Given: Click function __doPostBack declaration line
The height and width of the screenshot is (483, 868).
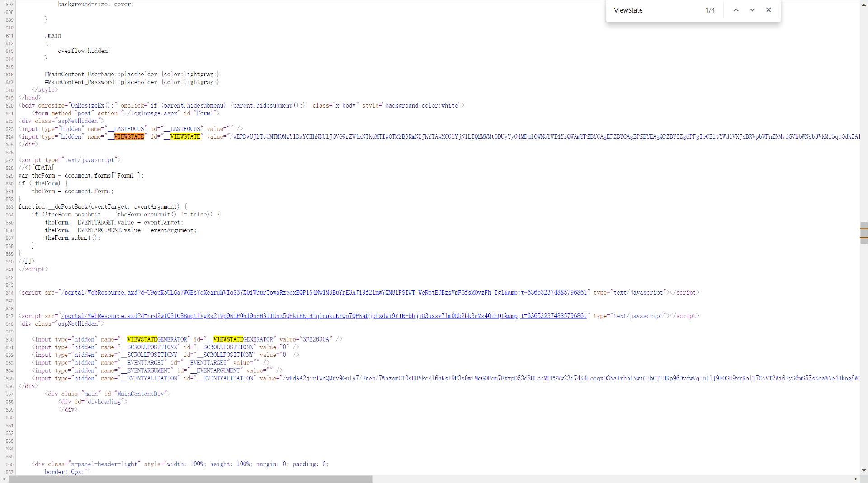Looking at the screenshot, I should pyautogui.click(x=103, y=207).
